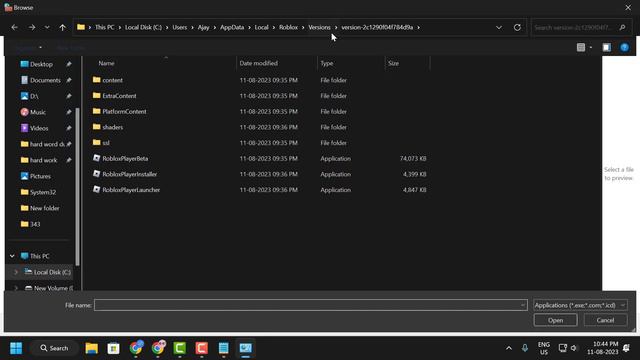Select Ajay breadcrumb in path
640x360 pixels.
[x=203, y=27]
